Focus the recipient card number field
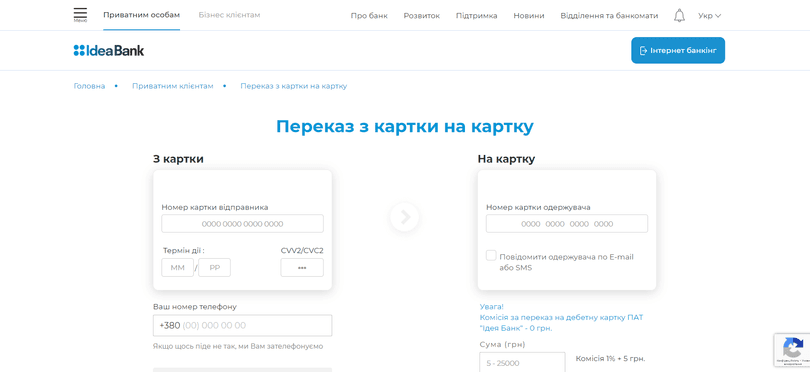The image size is (810, 372). coord(567,224)
